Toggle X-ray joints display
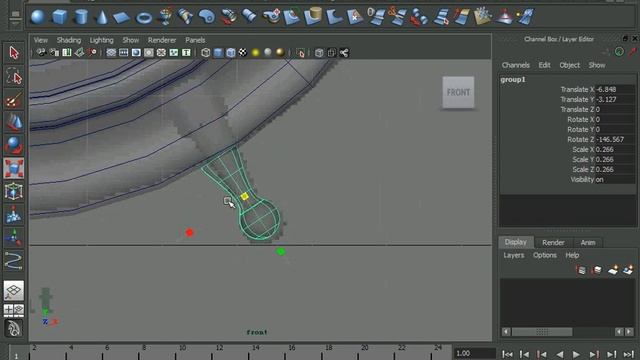640x360 pixels. tap(344, 53)
